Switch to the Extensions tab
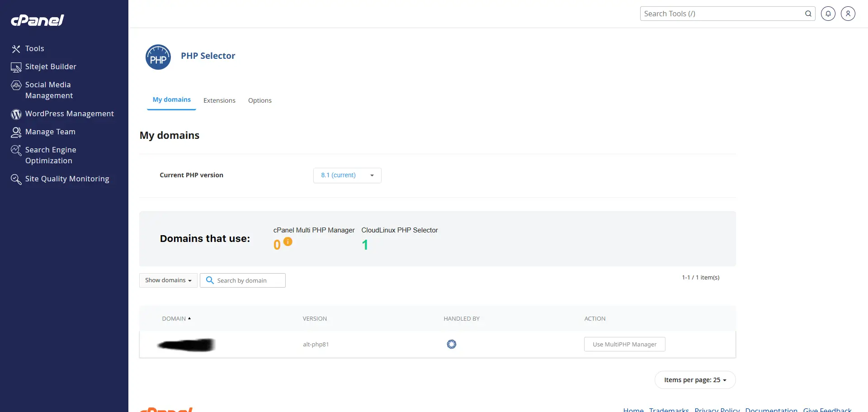The height and width of the screenshot is (412, 868). [219, 100]
